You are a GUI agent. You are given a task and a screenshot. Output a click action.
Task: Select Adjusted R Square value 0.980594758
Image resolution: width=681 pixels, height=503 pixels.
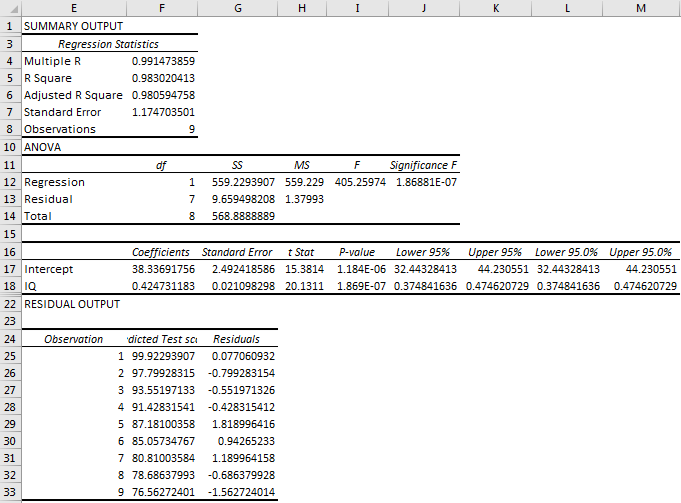(163, 95)
